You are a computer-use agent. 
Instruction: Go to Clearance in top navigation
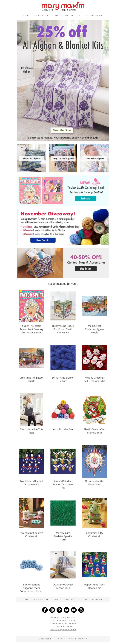[97, 16]
